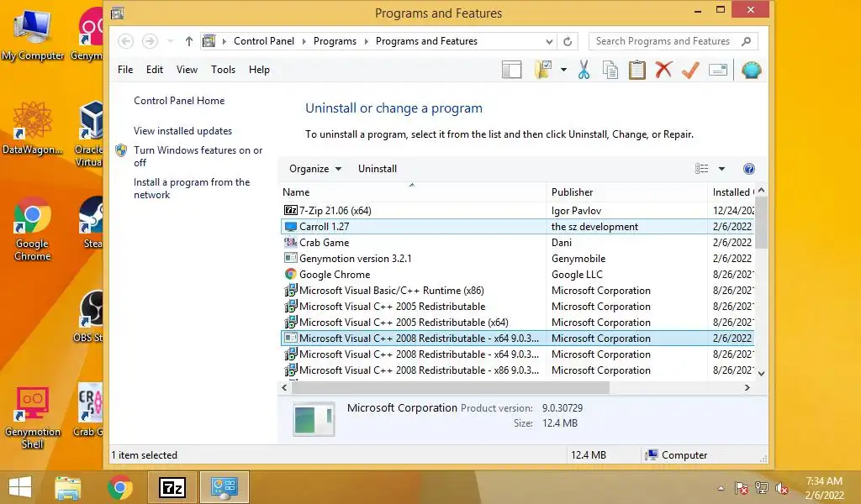Go back with the Back arrow
This screenshot has height=504, width=861.
pos(126,41)
